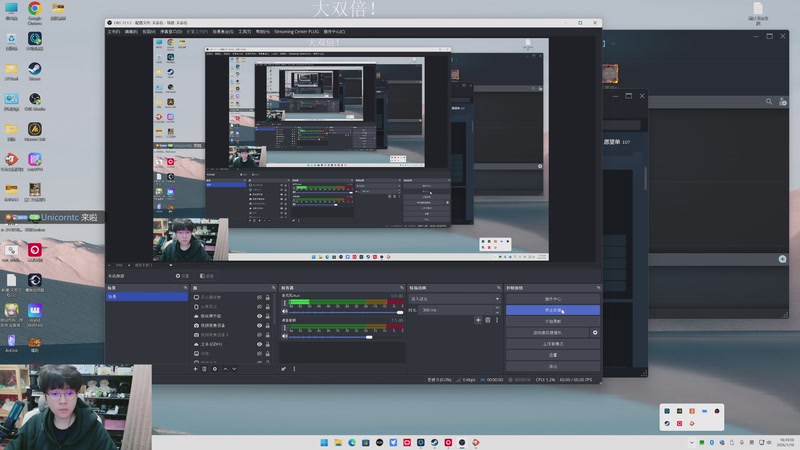Click the 文本 (GDI+) source row

[x=232, y=344]
